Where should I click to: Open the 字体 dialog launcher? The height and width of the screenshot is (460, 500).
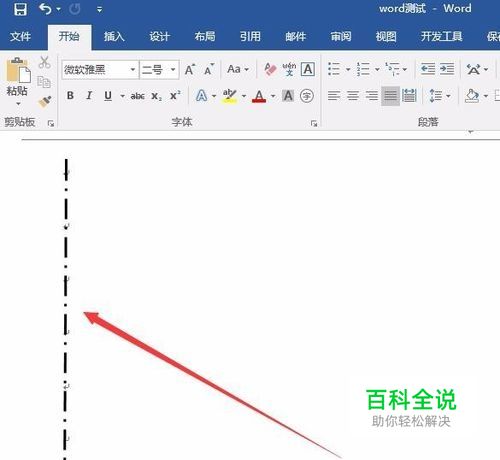pyautogui.click(x=314, y=123)
